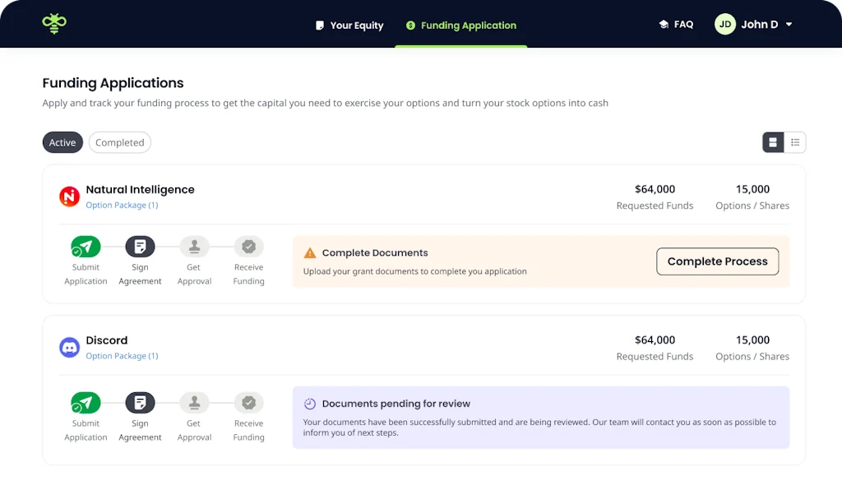Switch to card grid view
The image size is (842, 504).
[x=773, y=142]
